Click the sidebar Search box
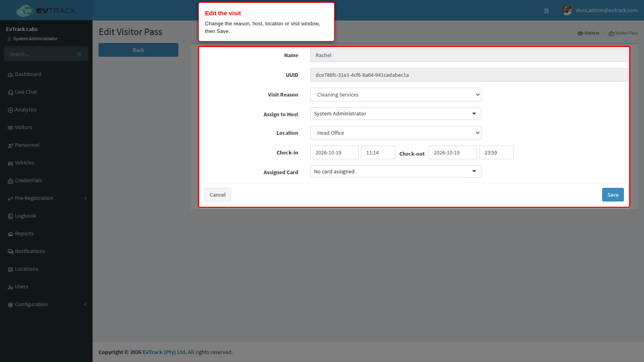The height and width of the screenshot is (362, 644). coord(46,54)
